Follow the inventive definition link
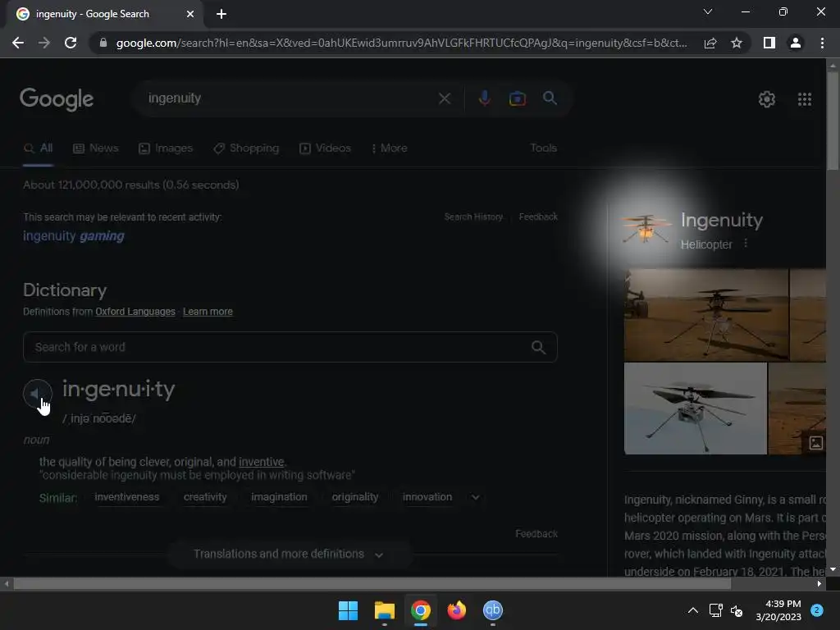Screen dimensions: 840x630 coord(262,462)
